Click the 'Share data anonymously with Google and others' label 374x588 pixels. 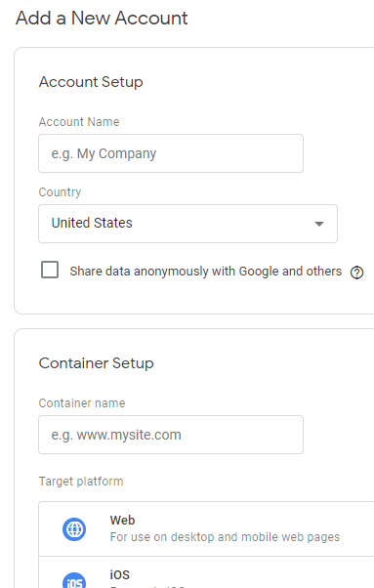point(206,272)
